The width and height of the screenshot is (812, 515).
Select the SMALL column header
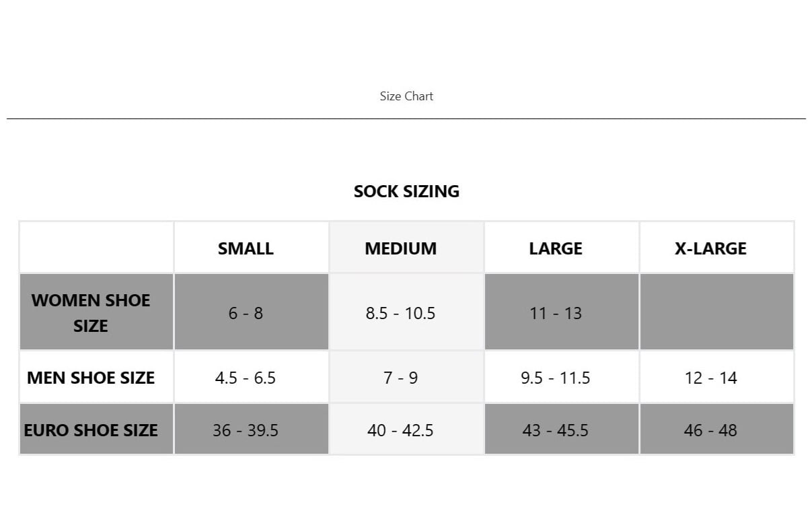pos(246,248)
